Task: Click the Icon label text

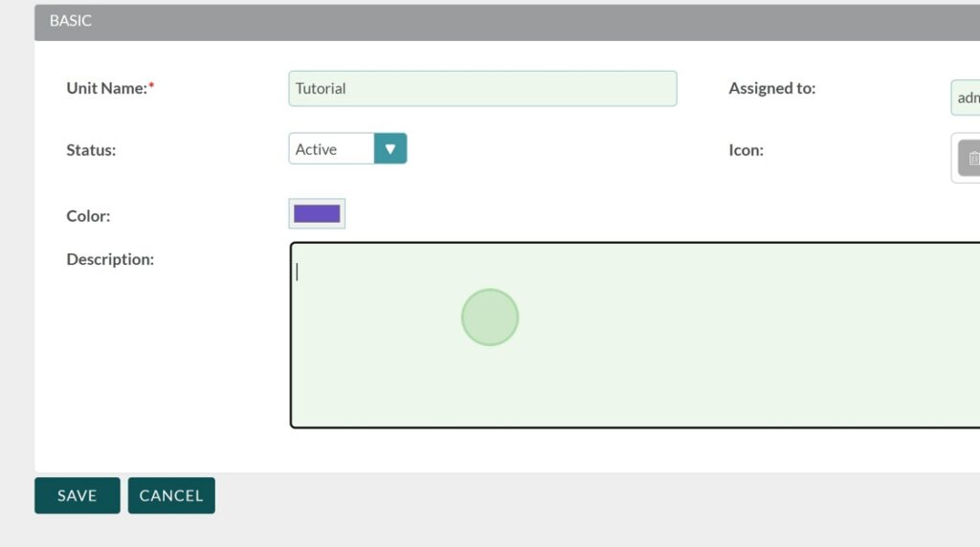Action: [x=746, y=150]
